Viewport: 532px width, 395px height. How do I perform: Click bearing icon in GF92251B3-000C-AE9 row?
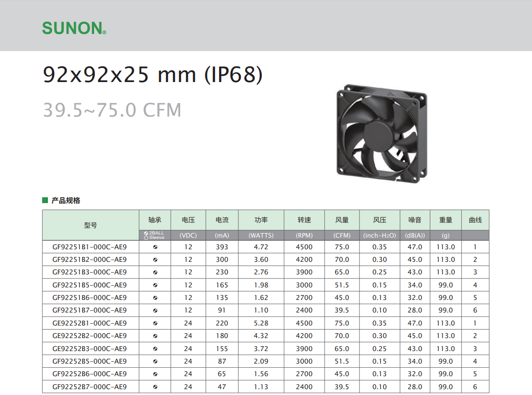(155, 273)
